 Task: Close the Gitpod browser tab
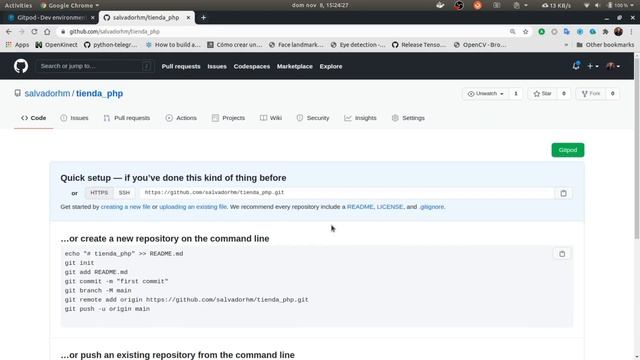coord(92,18)
